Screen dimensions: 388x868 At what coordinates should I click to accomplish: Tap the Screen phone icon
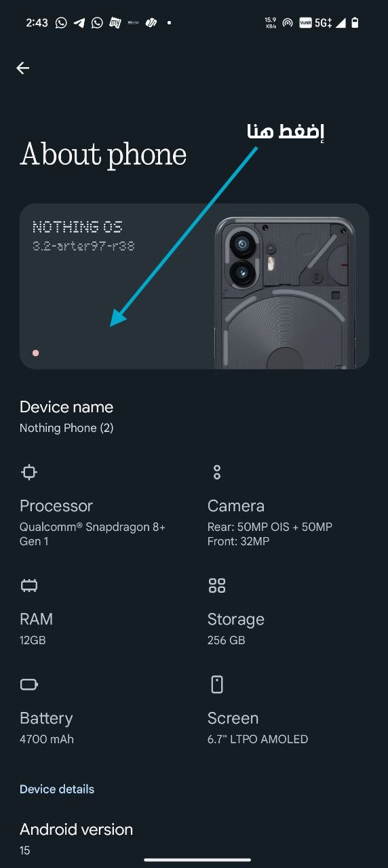[217, 684]
